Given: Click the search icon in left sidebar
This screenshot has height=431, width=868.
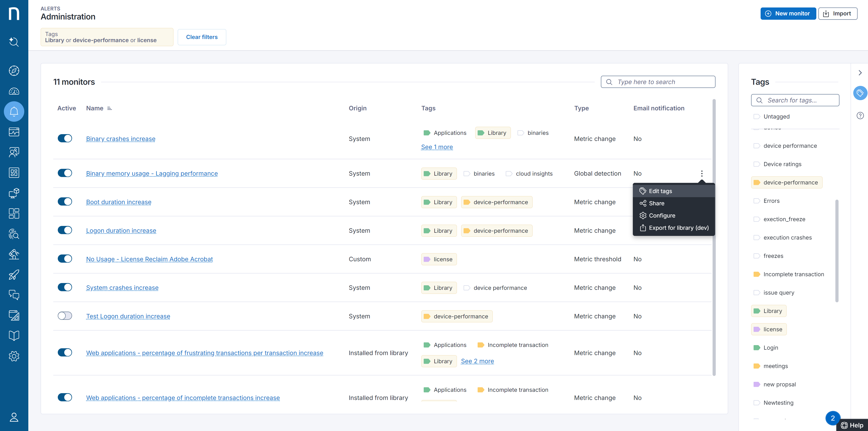Looking at the screenshot, I should [x=14, y=42].
